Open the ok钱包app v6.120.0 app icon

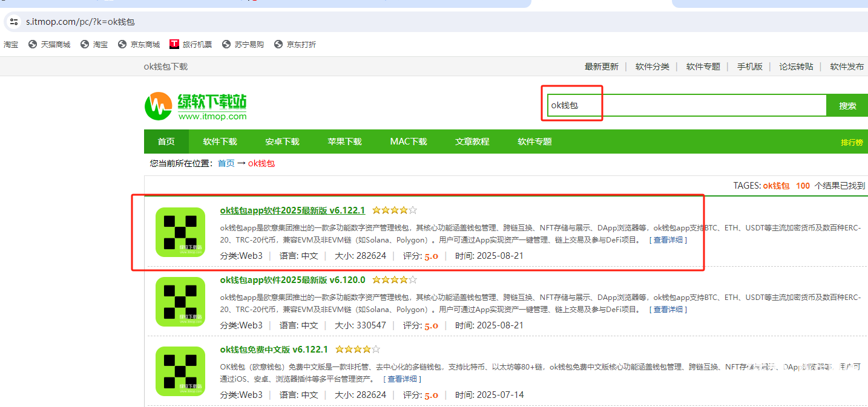180,302
